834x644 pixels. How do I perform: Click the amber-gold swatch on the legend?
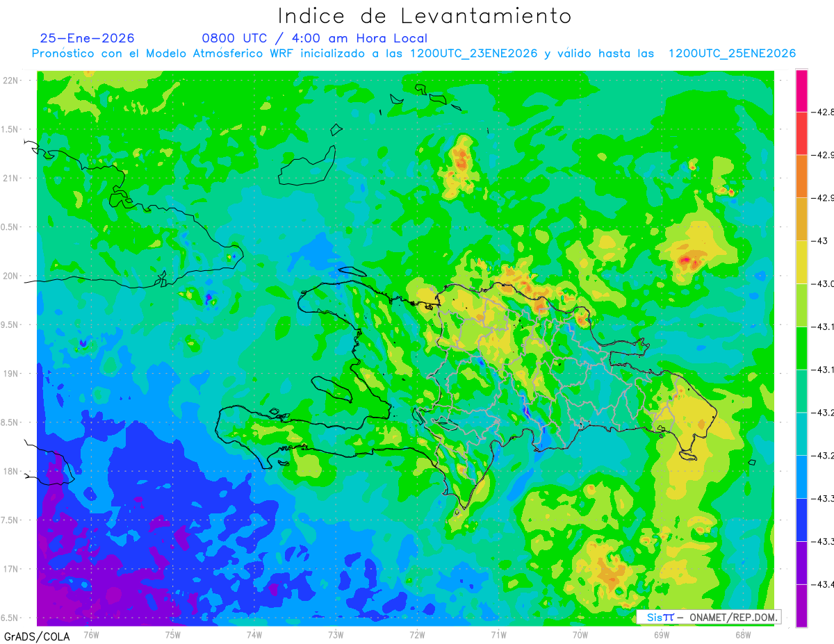point(801,219)
